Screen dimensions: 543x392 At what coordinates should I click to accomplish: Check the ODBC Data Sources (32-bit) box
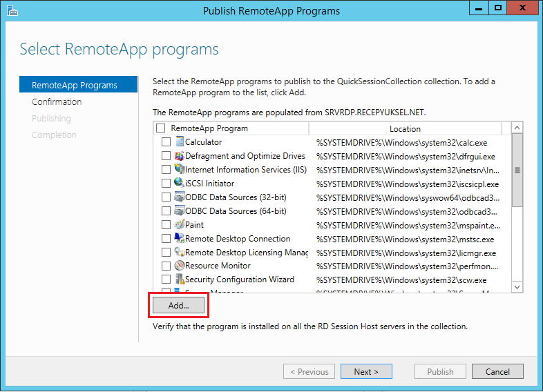(166, 197)
